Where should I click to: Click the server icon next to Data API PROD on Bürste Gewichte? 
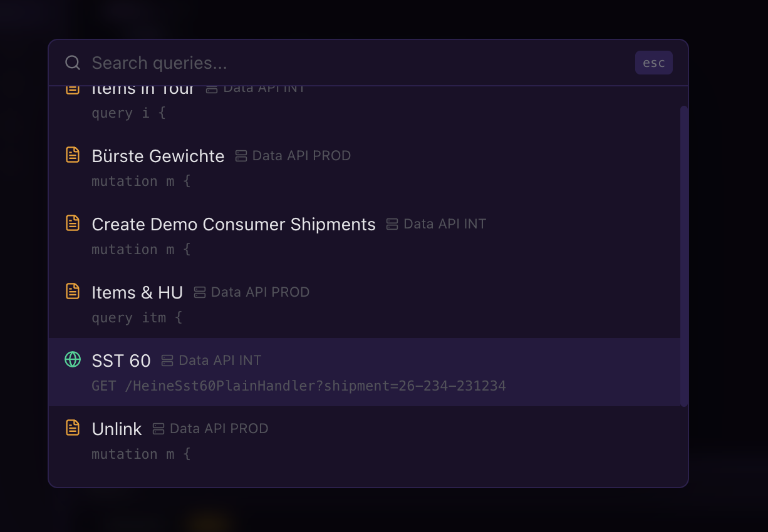(241, 155)
